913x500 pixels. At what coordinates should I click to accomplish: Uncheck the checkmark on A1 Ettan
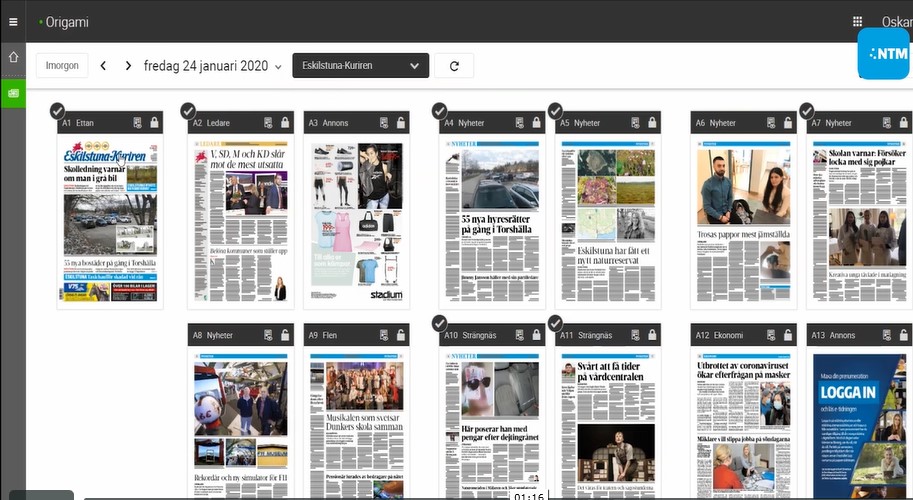57,111
